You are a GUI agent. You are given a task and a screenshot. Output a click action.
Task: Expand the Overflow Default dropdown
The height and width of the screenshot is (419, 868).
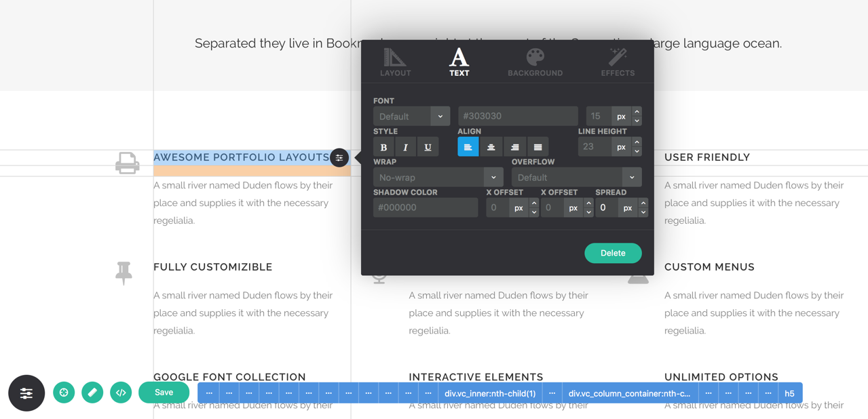[576, 178]
